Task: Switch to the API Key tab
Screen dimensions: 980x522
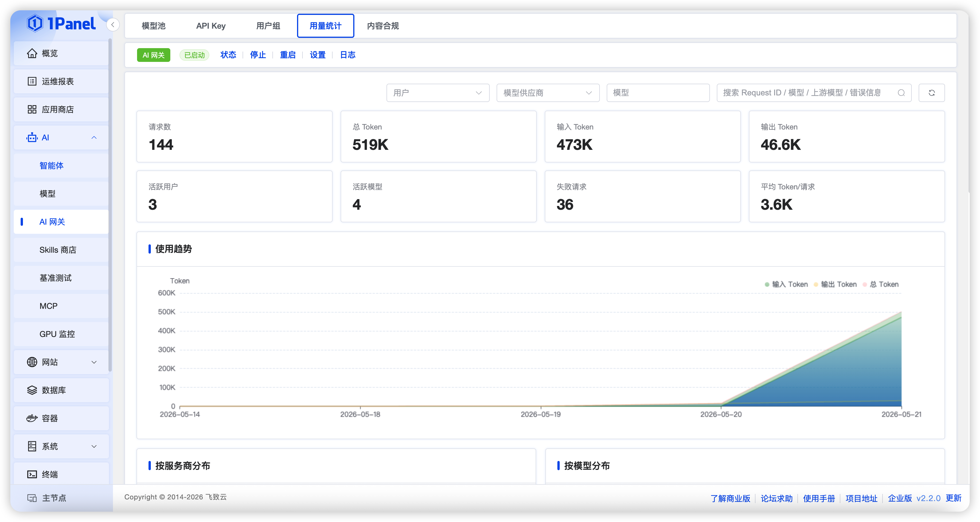Action: [x=211, y=26]
